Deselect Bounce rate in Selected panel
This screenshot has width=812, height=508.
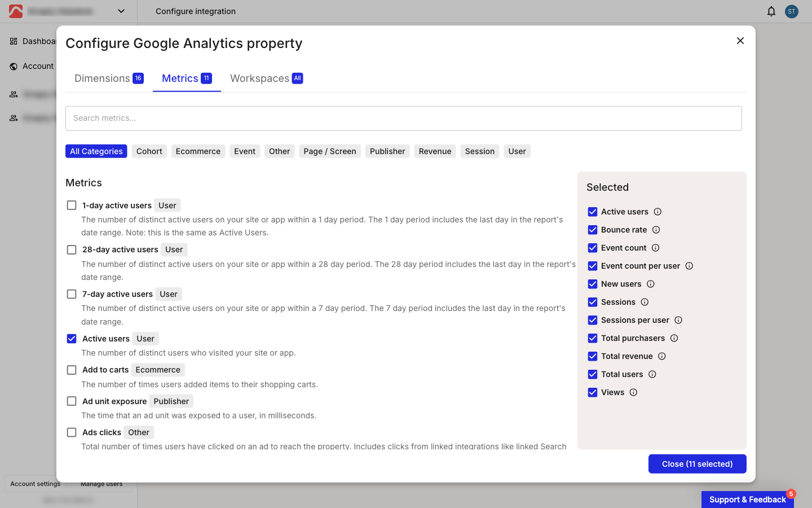593,230
